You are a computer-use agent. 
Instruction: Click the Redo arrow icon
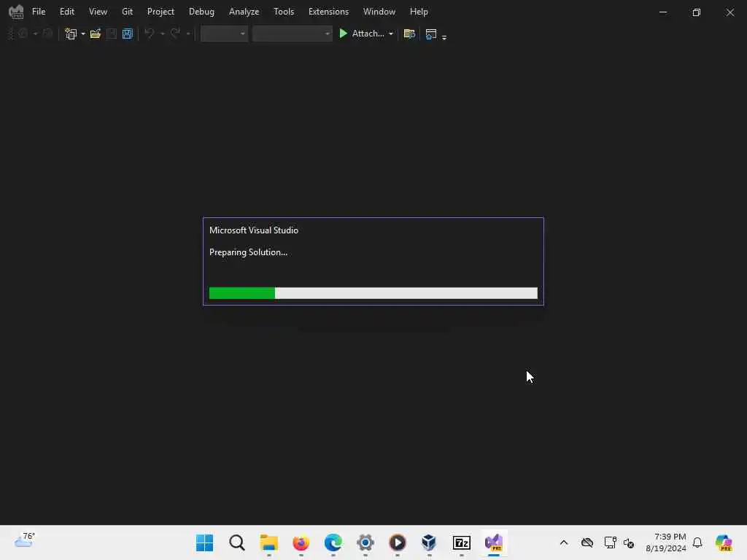(x=175, y=34)
